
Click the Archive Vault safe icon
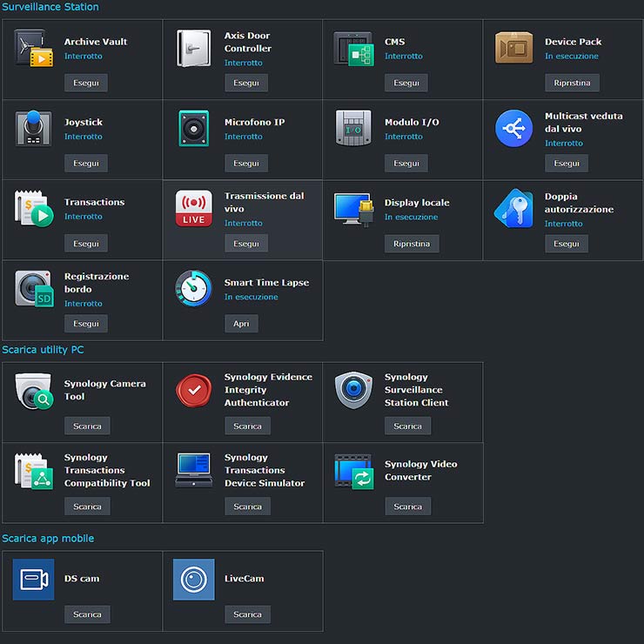click(x=33, y=48)
